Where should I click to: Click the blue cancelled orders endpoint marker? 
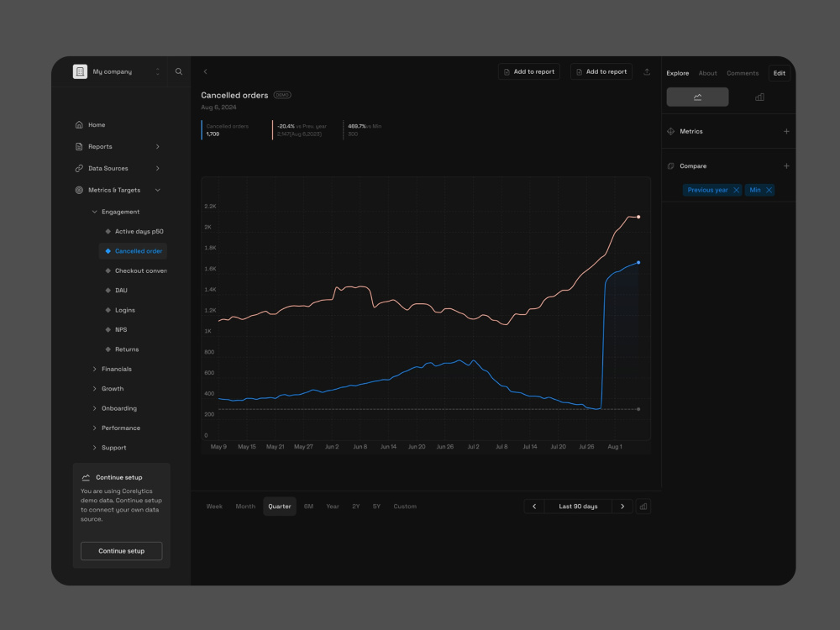(x=638, y=262)
